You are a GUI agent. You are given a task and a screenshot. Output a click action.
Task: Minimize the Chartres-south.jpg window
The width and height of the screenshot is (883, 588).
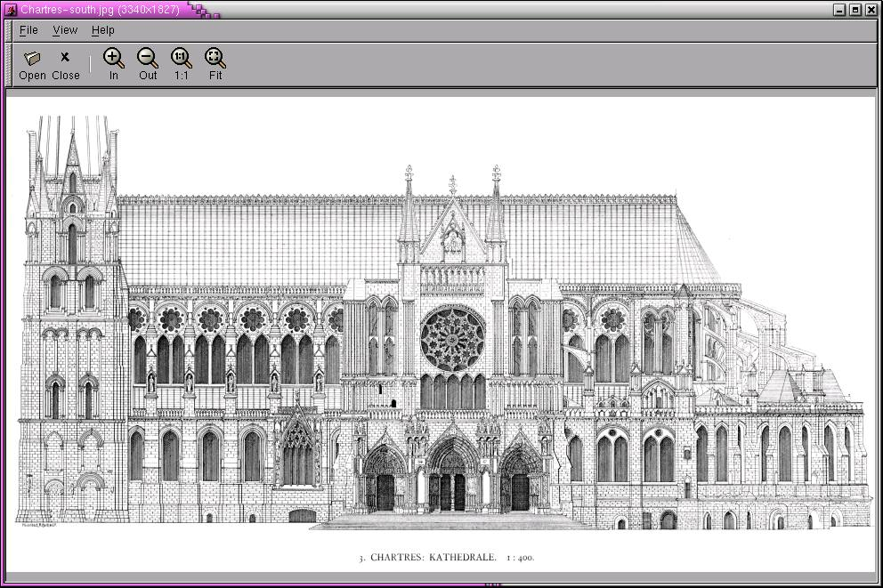pos(839,10)
